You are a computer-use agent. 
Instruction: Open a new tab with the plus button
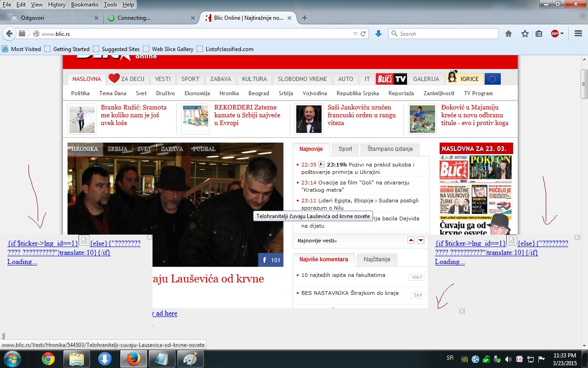pyautogui.click(x=304, y=18)
